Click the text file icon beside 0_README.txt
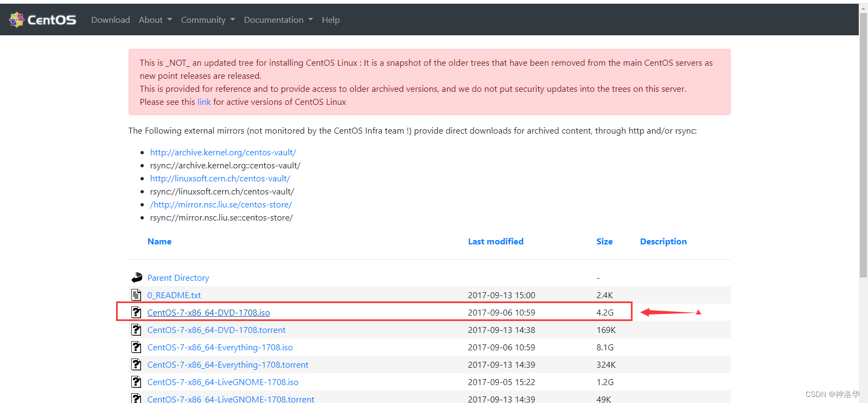 136,295
